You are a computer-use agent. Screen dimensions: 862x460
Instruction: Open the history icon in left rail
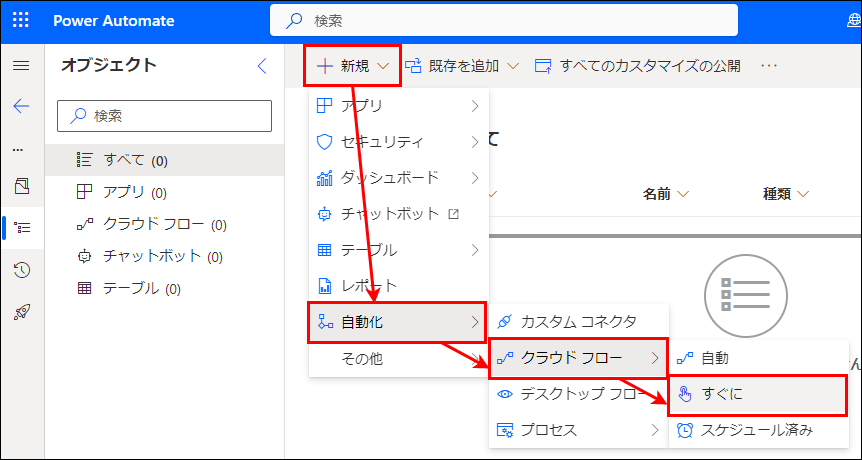point(21,270)
